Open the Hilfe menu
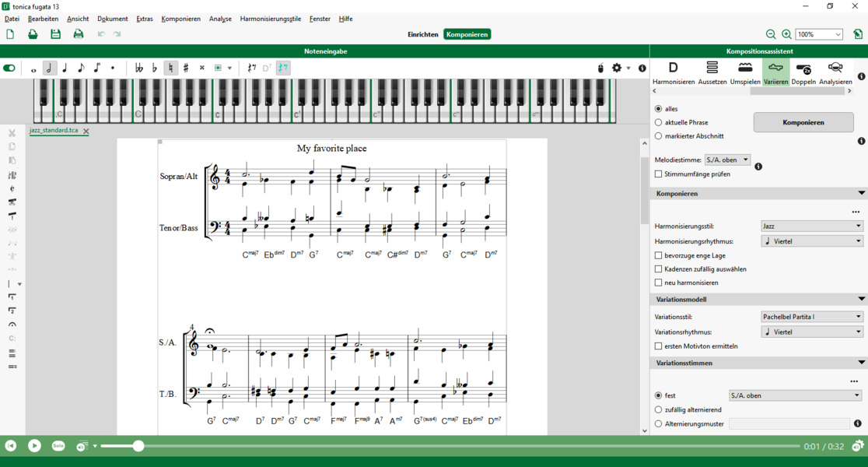This screenshot has width=868, height=467. point(345,19)
